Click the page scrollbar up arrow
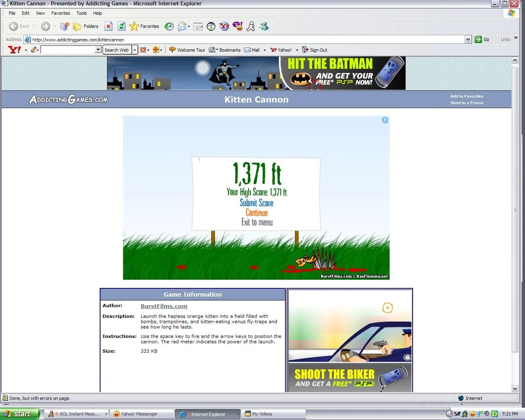Viewport: 525px width, 420px height. point(515,60)
